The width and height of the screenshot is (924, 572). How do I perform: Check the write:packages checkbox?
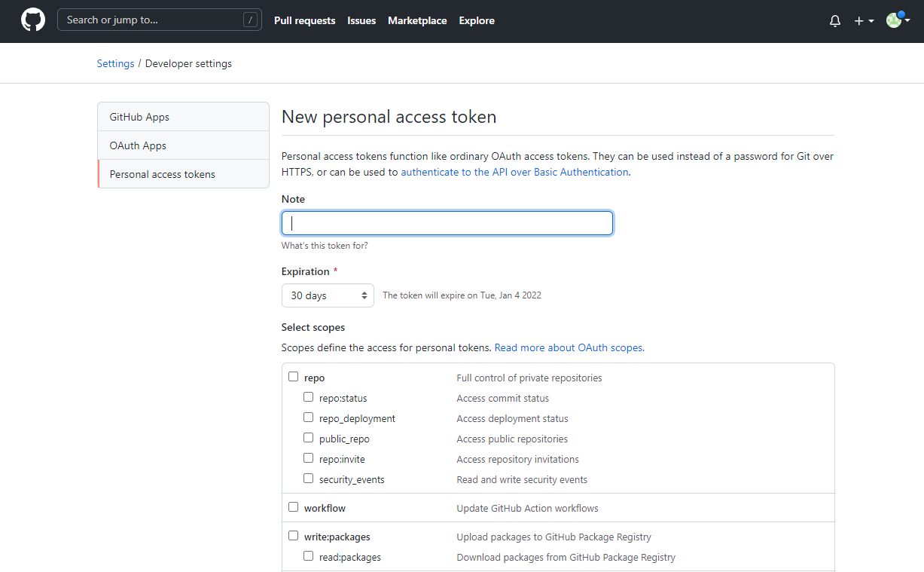pos(294,536)
